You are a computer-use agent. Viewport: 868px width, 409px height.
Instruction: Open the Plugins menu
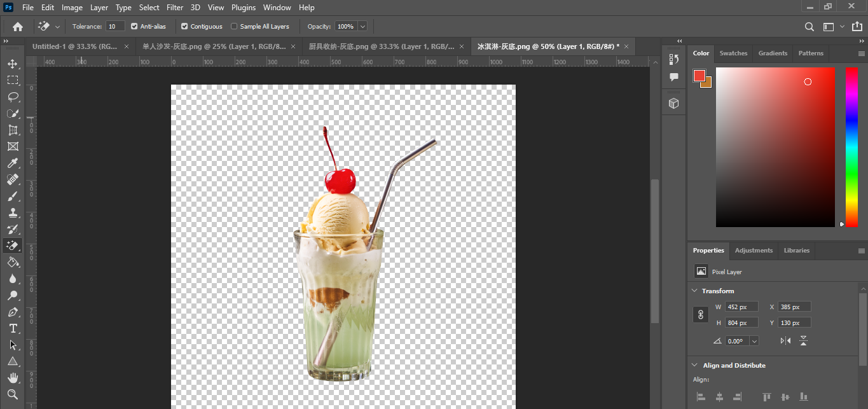tap(244, 8)
